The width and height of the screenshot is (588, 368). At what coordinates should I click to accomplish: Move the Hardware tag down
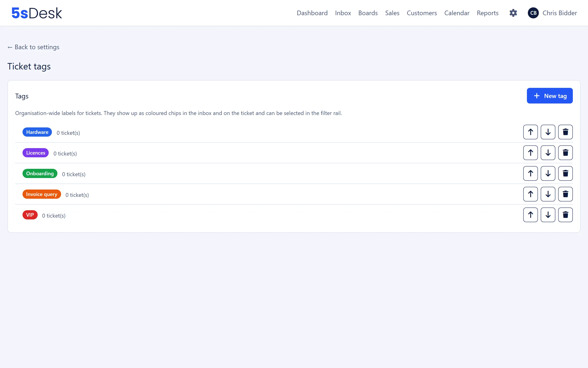548,132
